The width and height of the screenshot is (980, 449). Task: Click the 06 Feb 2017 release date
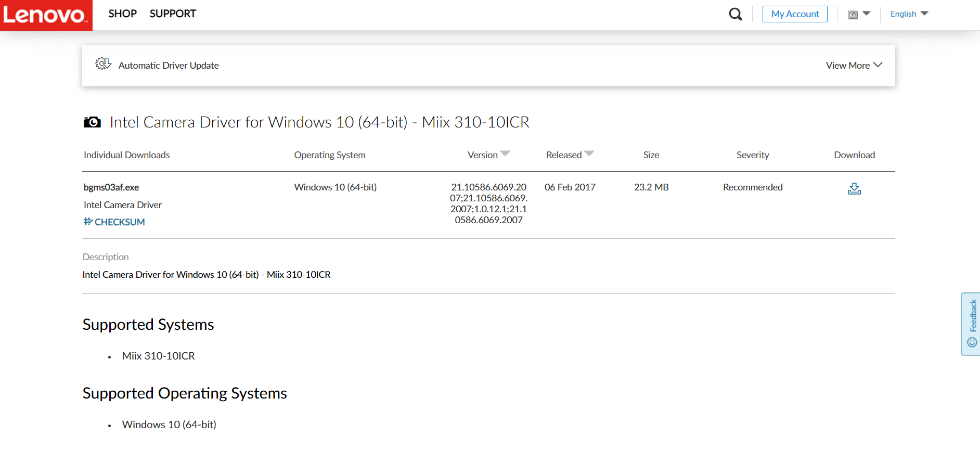[x=570, y=187]
